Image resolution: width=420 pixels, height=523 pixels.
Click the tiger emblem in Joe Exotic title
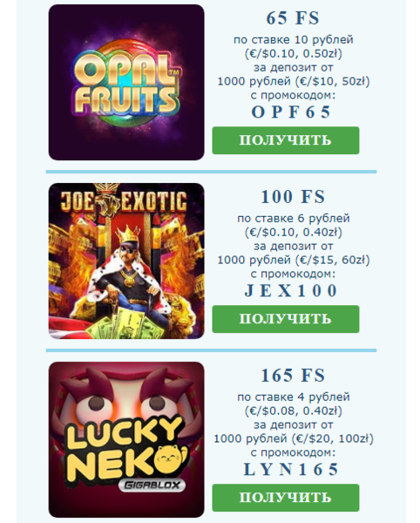pos(106,199)
